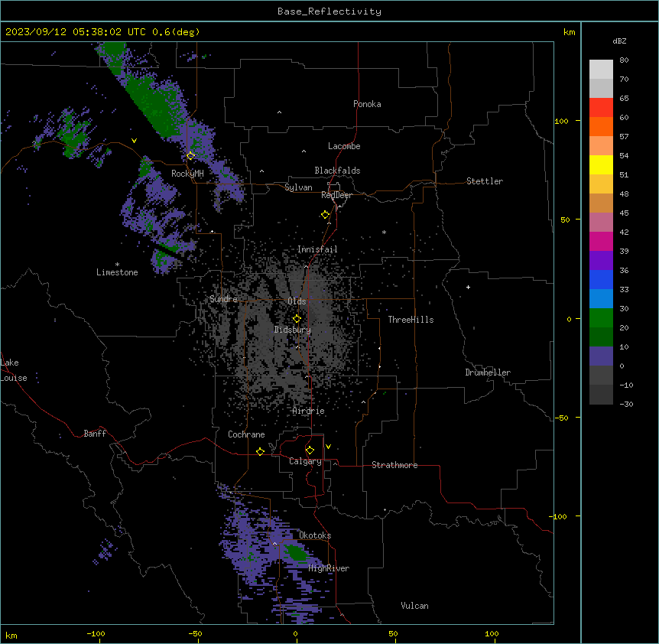
Task: Click the yellow diamond marker above Calgary
Action: pyautogui.click(x=310, y=450)
